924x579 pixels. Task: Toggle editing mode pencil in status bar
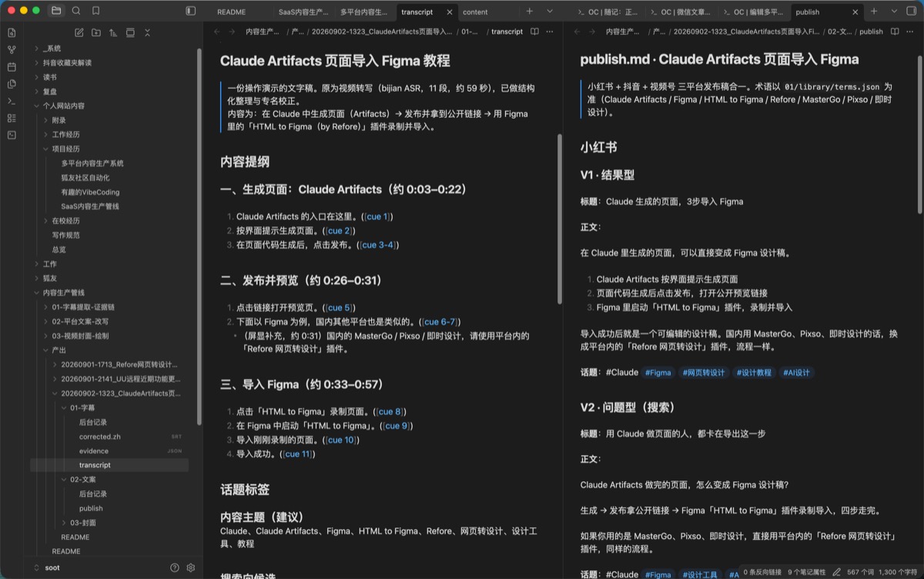836,572
